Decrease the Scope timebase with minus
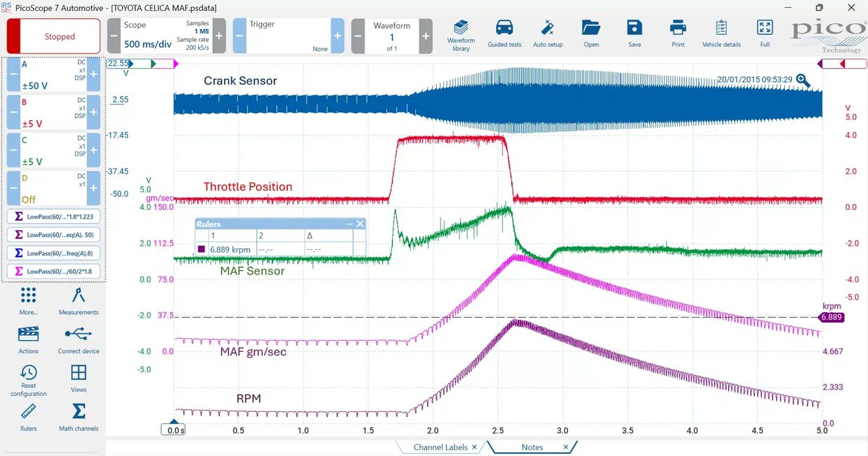Viewport: 868px width, 456px height. (114, 36)
